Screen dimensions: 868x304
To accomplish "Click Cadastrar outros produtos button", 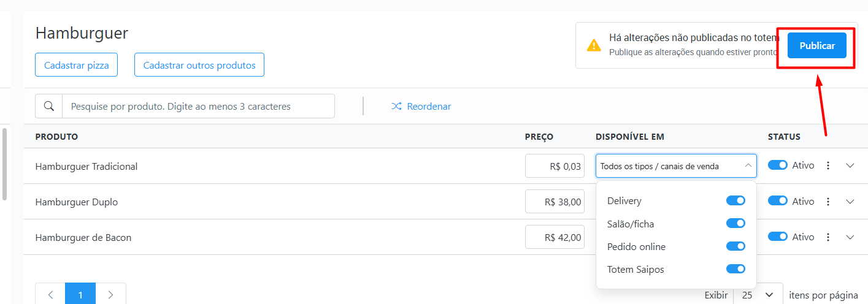I will 199,65.
